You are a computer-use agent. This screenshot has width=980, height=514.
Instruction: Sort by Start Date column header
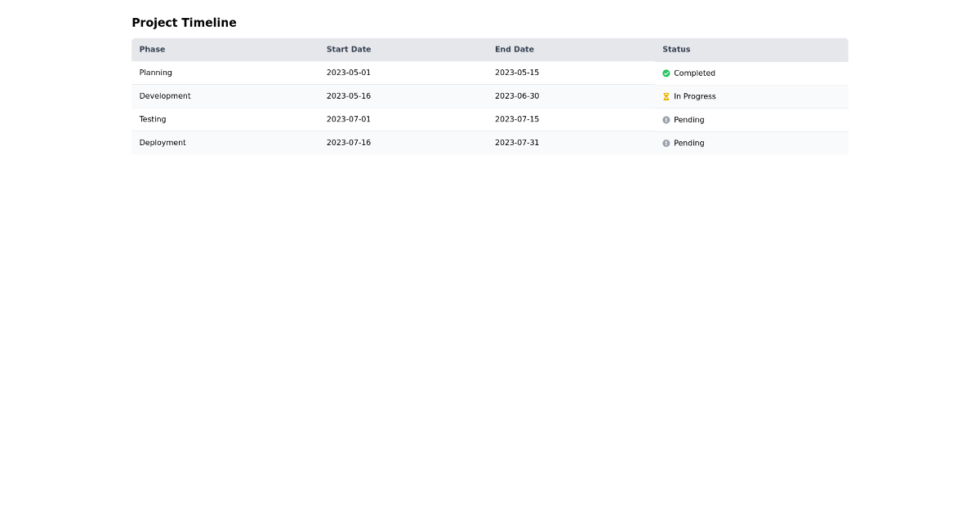click(x=349, y=49)
